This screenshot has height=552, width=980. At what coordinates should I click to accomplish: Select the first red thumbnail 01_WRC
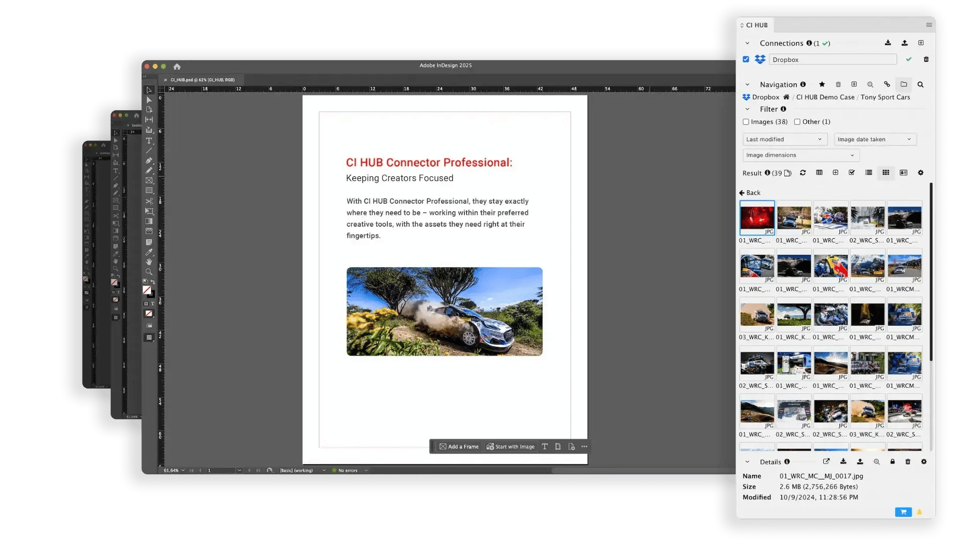tap(757, 218)
